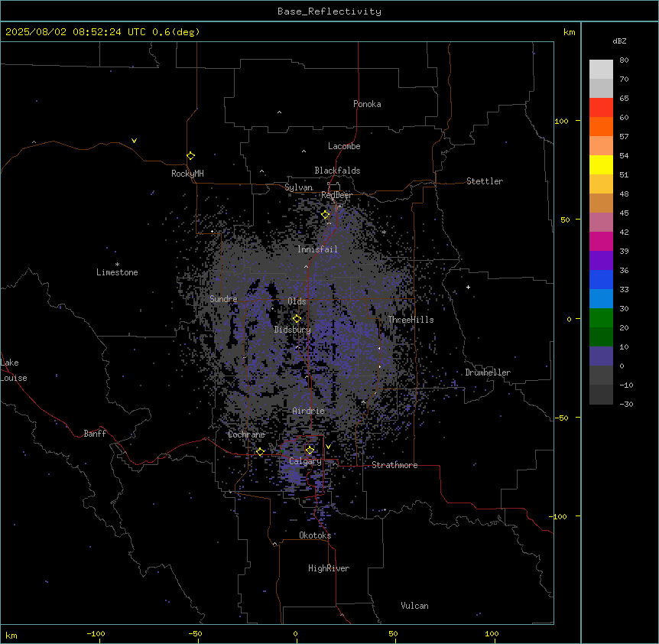This screenshot has height=644, width=659.
Task: Select the asterisk marker northeast of Innisfail
Action: 384,232
